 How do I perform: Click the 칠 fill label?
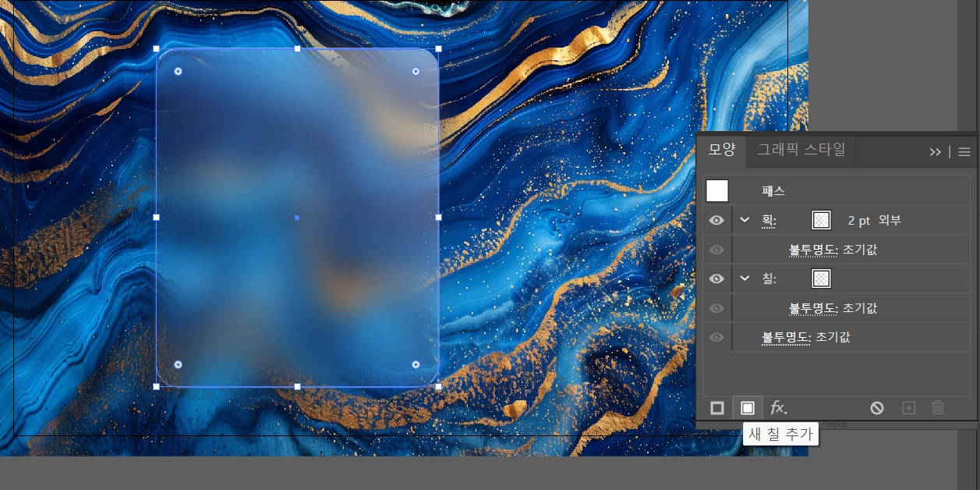(x=769, y=279)
